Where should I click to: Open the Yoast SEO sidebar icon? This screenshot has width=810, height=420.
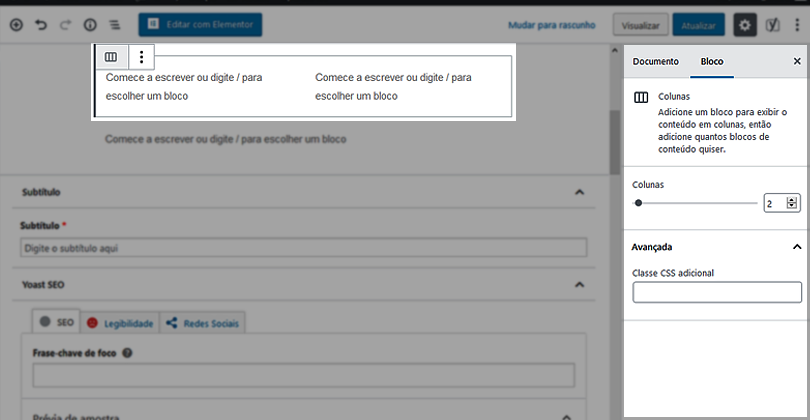click(772, 25)
